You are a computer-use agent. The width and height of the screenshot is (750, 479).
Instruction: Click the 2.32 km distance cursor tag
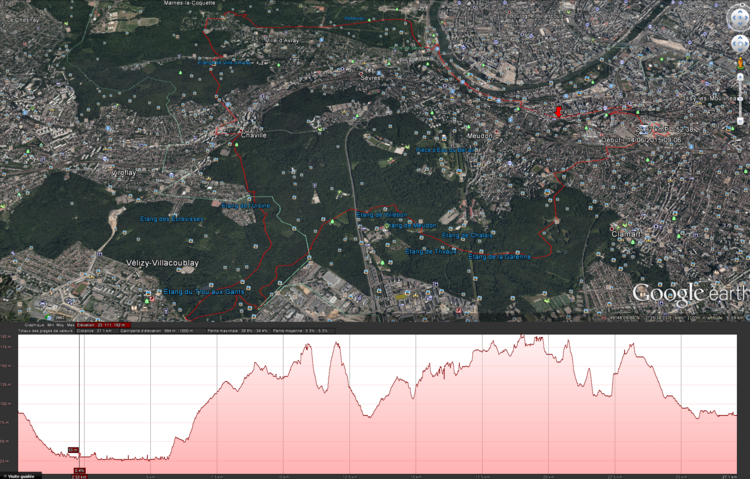tap(79, 477)
